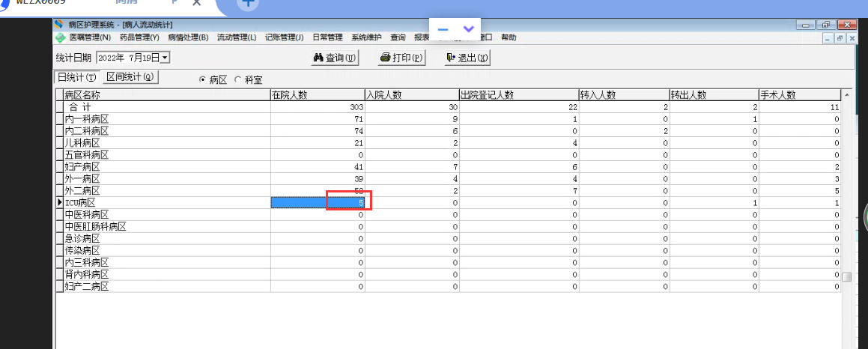Click the vertical scrollbar thumb beside the table
This screenshot has height=349, width=868.
pyautogui.click(x=846, y=276)
